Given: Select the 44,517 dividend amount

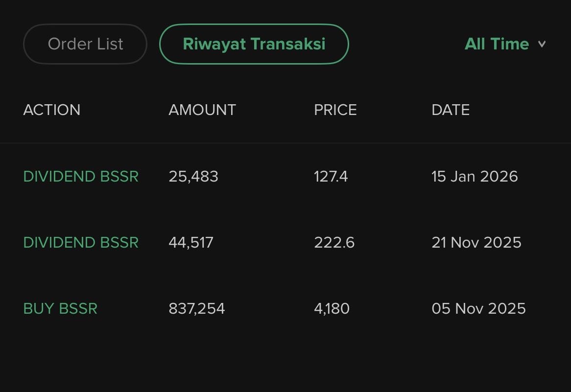Looking at the screenshot, I should pos(191,242).
